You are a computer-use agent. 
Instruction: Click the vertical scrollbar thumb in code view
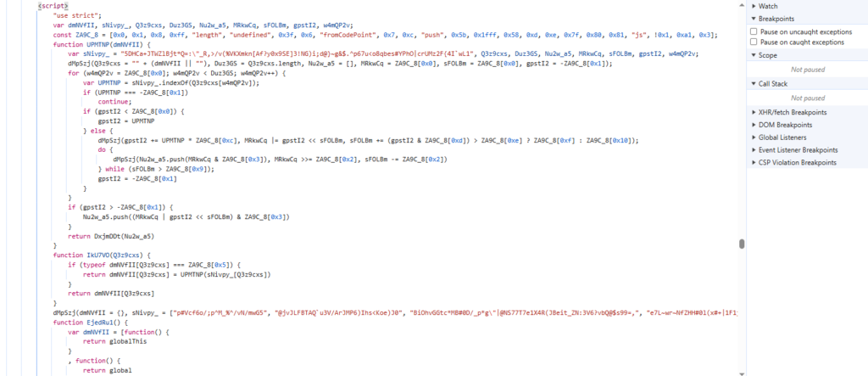pyautogui.click(x=741, y=244)
